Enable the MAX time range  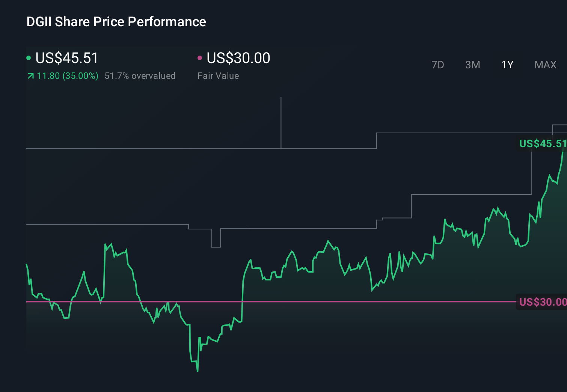[x=545, y=65]
